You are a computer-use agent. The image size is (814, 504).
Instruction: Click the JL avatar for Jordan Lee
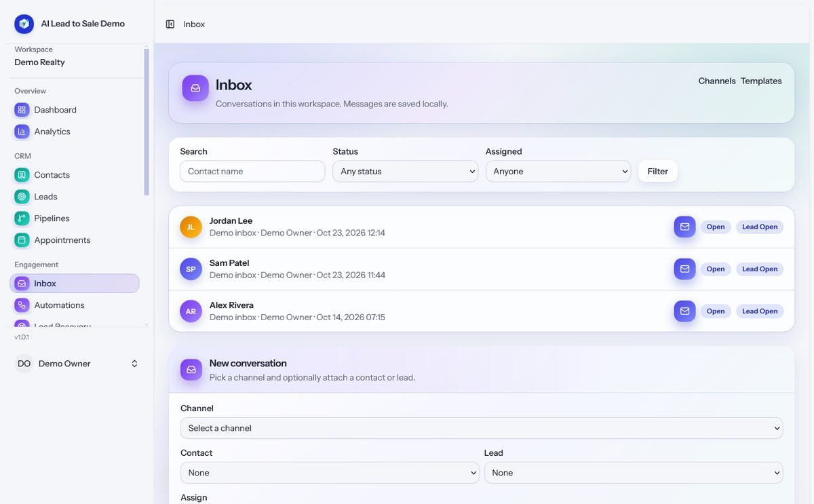click(x=191, y=227)
